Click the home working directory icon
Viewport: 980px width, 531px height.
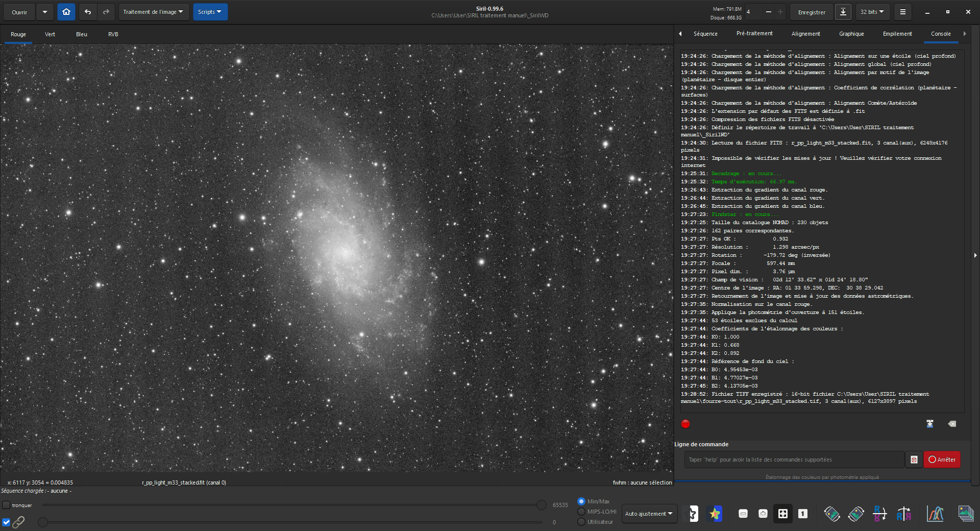coord(66,12)
